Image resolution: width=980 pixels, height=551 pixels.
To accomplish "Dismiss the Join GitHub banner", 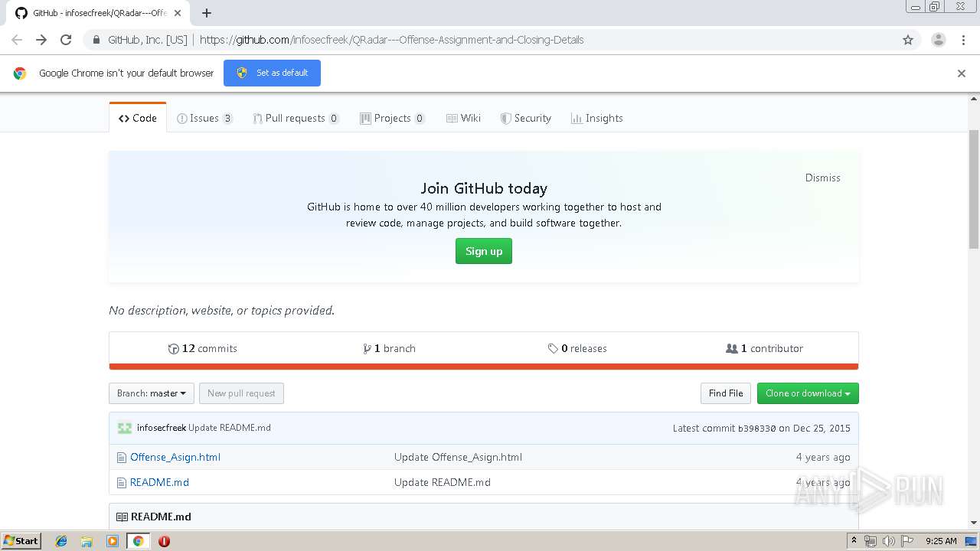I will (823, 178).
